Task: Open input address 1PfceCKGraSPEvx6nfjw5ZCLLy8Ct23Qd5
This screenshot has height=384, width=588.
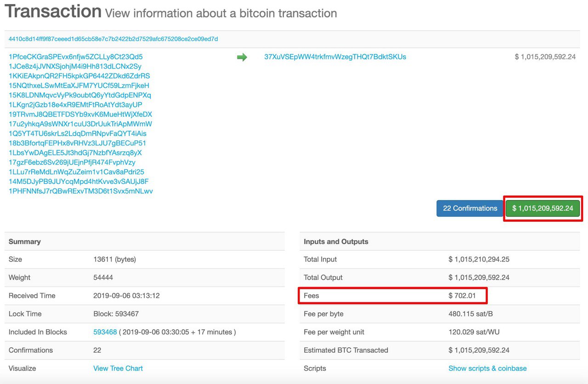Action: tap(76, 57)
